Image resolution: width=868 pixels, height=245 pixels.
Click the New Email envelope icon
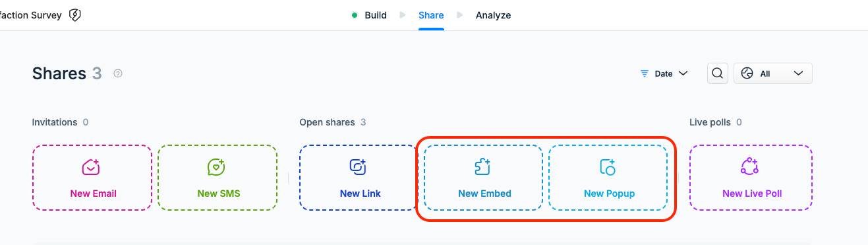(91, 167)
